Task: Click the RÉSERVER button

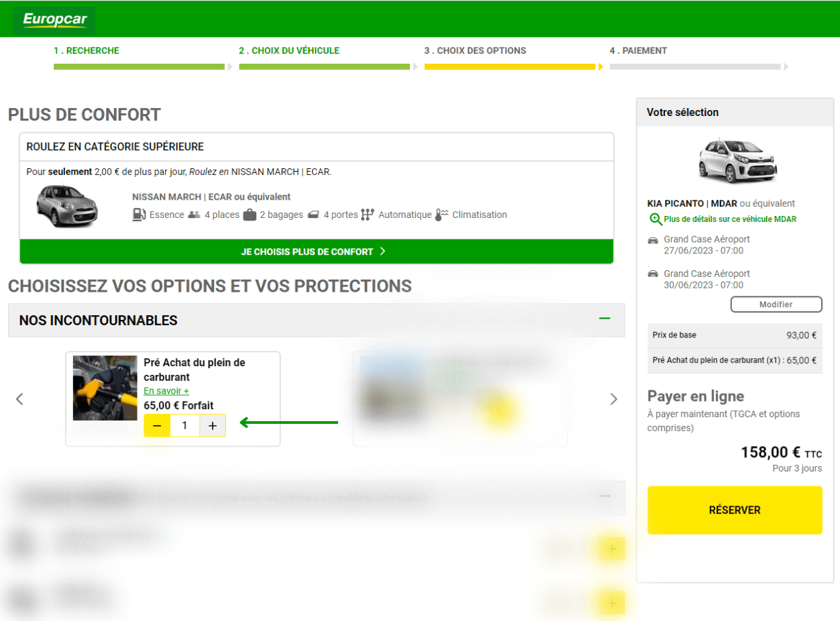Action: point(734,510)
